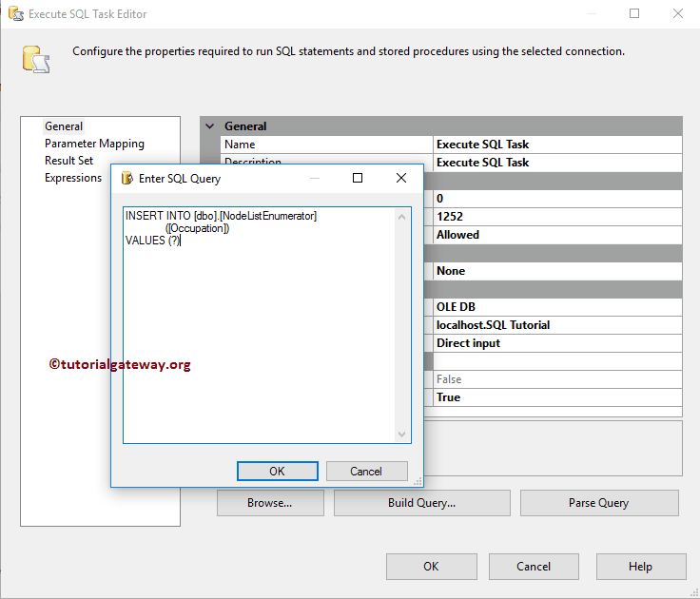Open the Parameter Mapping page
The image size is (700, 599).
(x=94, y=144)
